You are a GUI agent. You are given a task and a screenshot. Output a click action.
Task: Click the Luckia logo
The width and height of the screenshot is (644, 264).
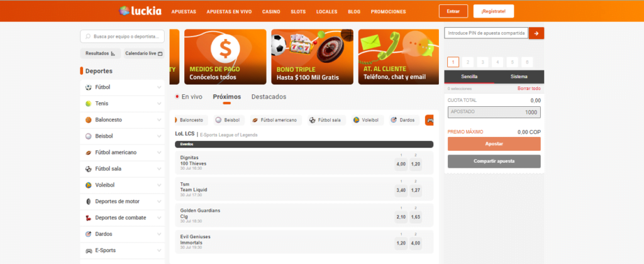[140, 11]
